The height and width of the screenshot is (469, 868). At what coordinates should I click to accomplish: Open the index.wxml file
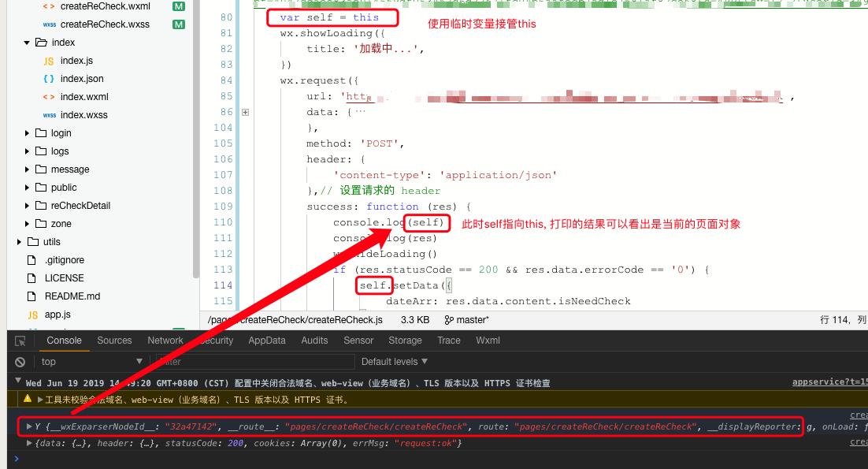(x=84, y=97)
